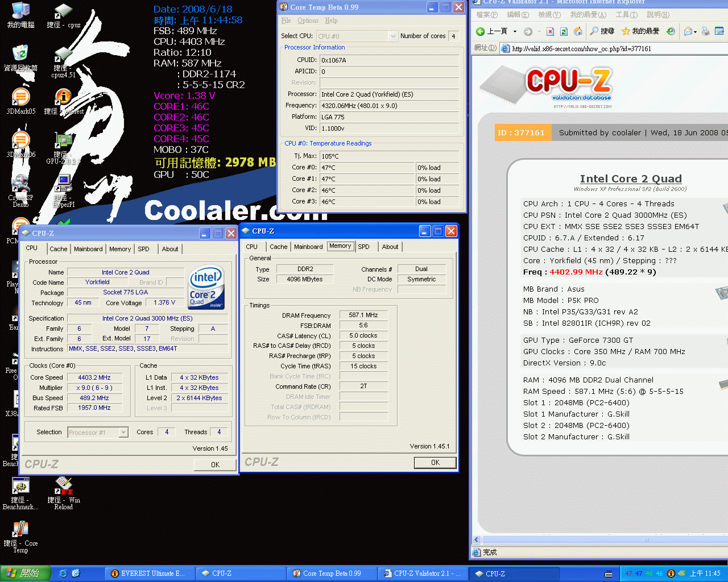This screenshot has height=582, width=728.
Task: Launch the 3DMark06 desktop shortcut
Action: 20,144
